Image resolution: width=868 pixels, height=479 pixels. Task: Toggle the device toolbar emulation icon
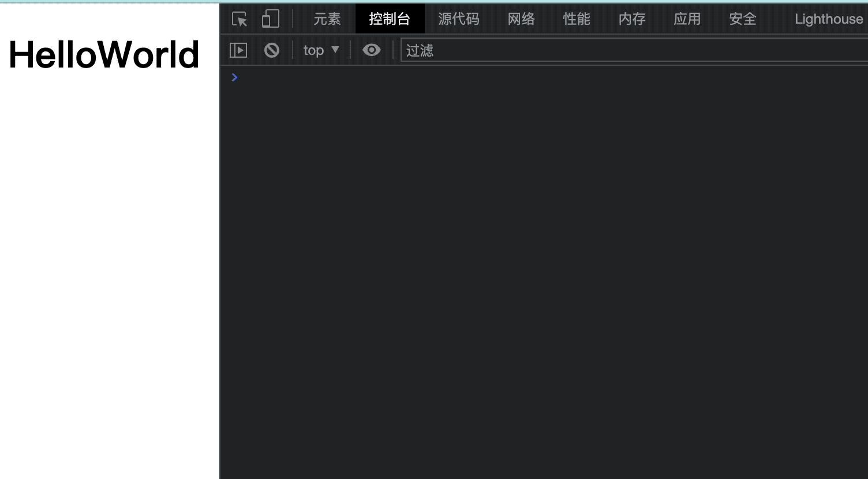270,18
